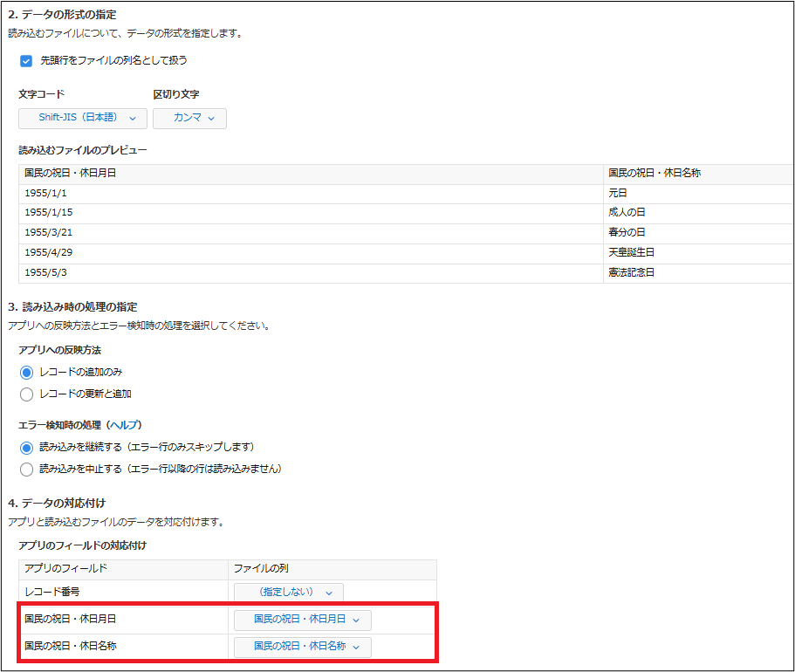The width and height of the screenshot is (795, 672).
Task: Open the 国民の祝日・休日月日 column mapping dropdown
Action: point(301,620)
